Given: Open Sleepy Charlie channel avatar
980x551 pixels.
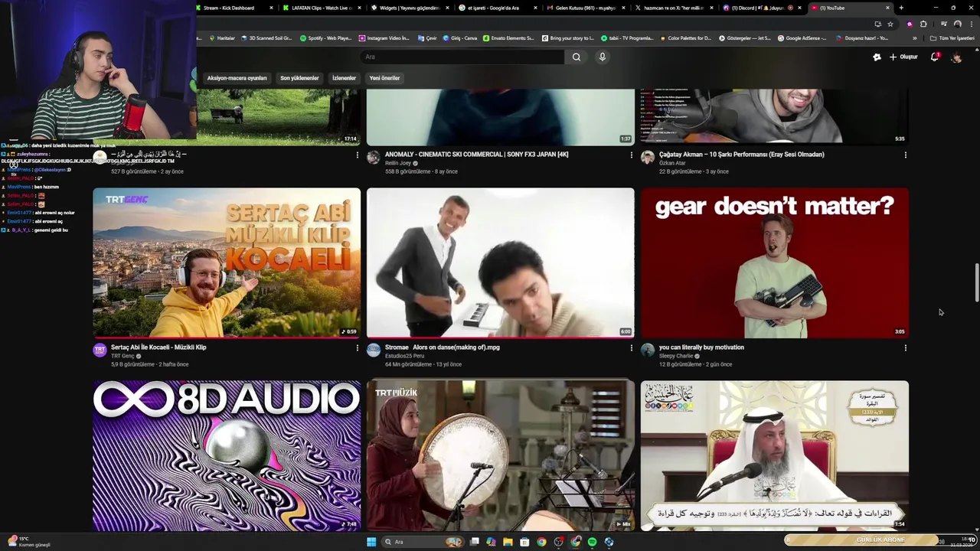Looking at the screenshot, I should pyautogui.click(x=648, y=350).
